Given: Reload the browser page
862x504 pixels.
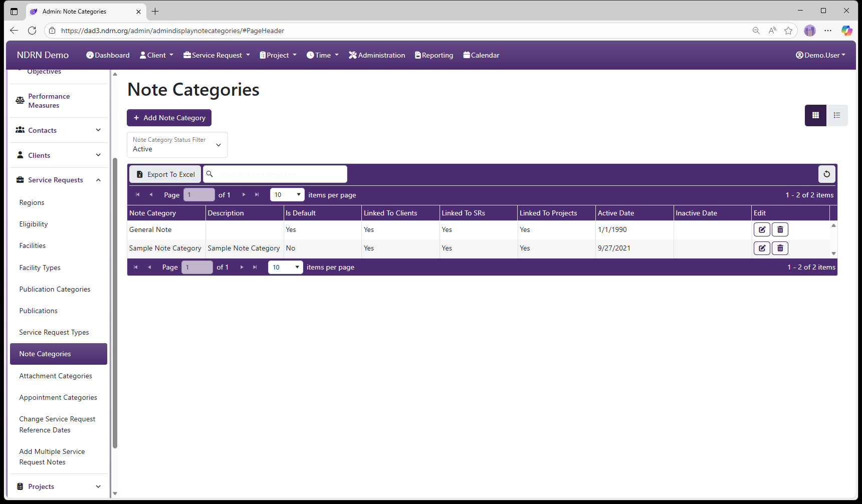Looking at the screenshot, I should (32, 31).
